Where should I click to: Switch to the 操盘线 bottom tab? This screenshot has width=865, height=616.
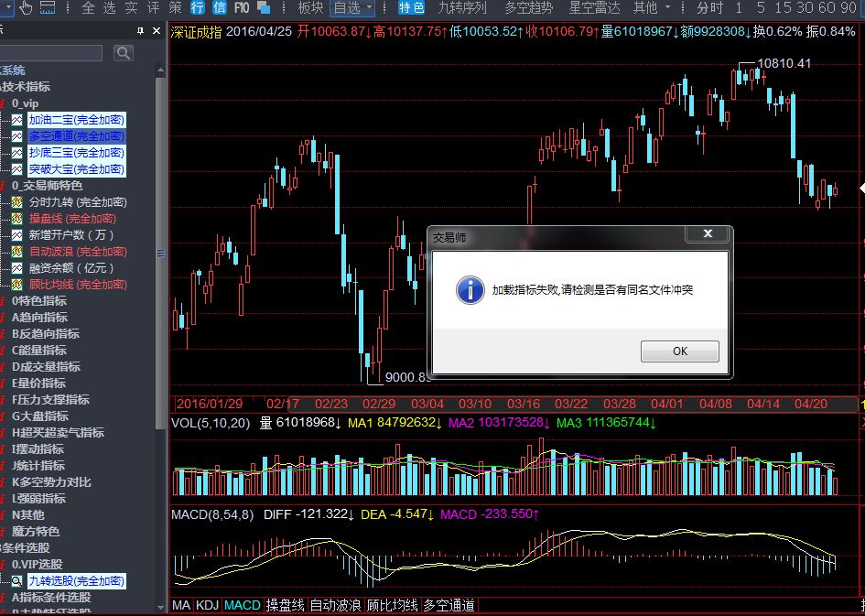[285, 605]
